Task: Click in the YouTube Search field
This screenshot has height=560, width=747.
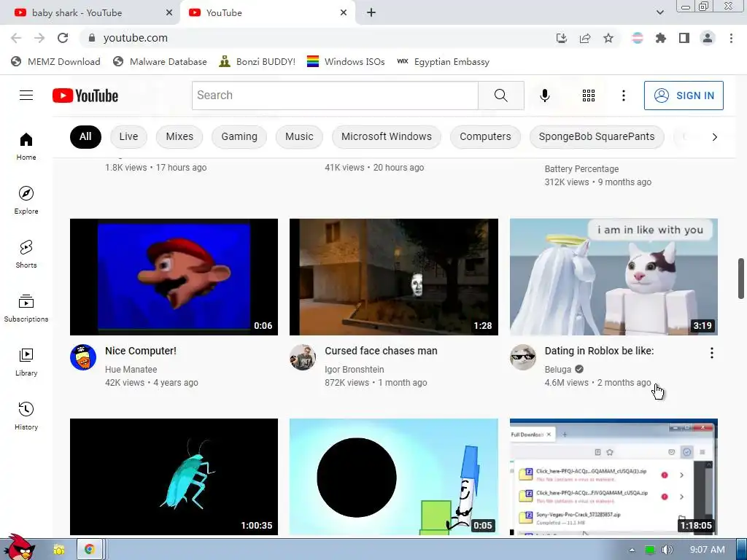Action: coord(336,96)
